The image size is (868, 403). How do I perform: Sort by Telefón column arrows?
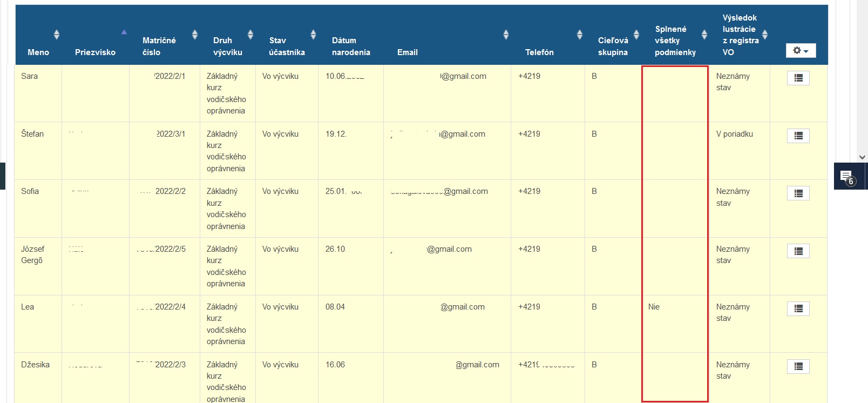579,35
